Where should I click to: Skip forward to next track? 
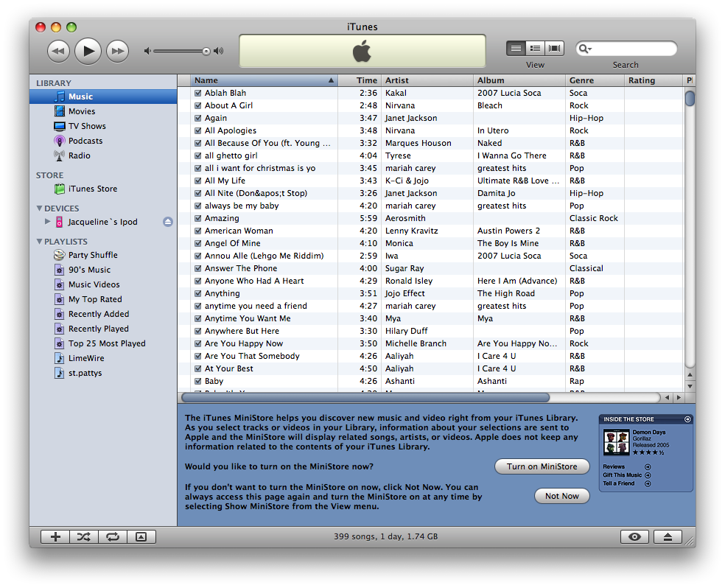tap(117, 51)
